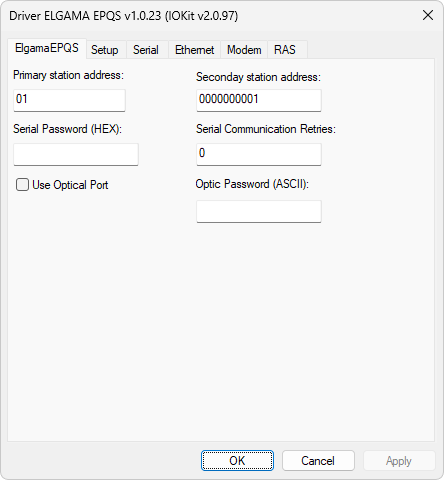Click the Seconday station address field

click(259, 100)
